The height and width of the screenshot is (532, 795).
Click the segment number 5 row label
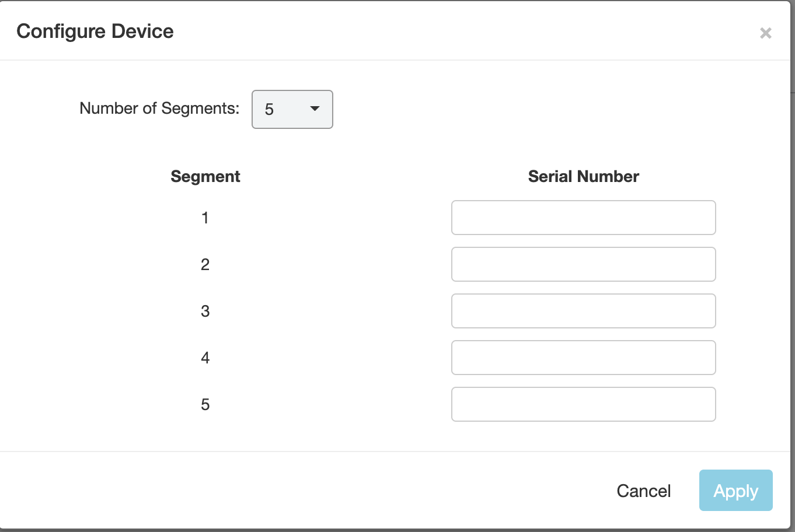pos(205,404)
